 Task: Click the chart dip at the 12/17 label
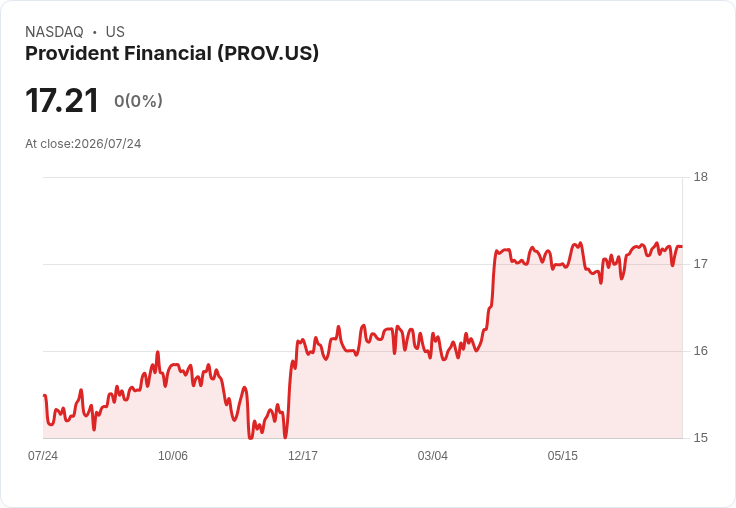point(285,437)
